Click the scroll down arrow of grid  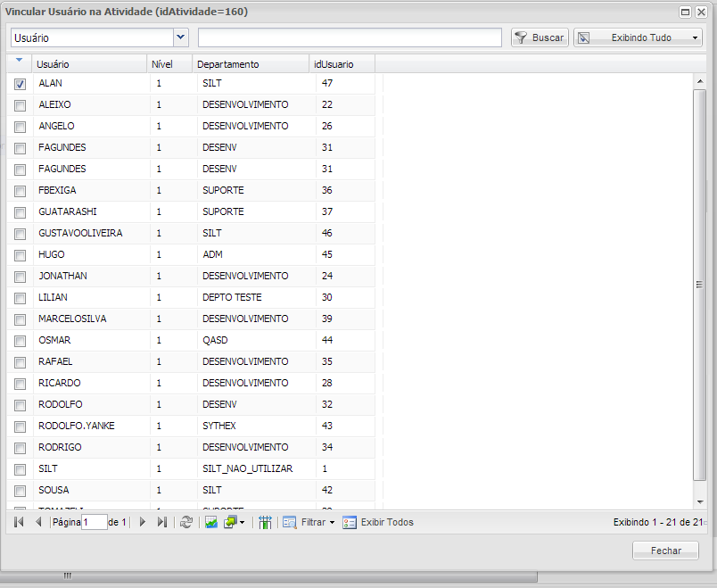pyautogui.click(x=700, y=502)
